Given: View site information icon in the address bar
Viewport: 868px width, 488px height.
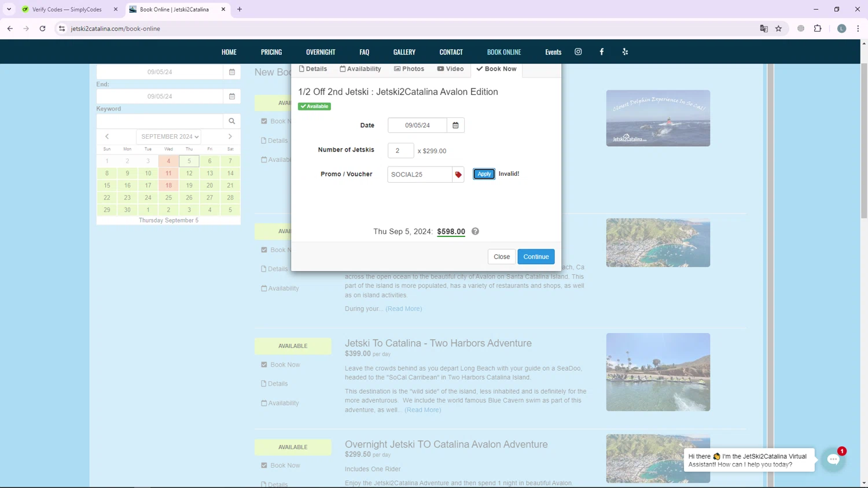Looking at the screenshot, I should 62,28.
